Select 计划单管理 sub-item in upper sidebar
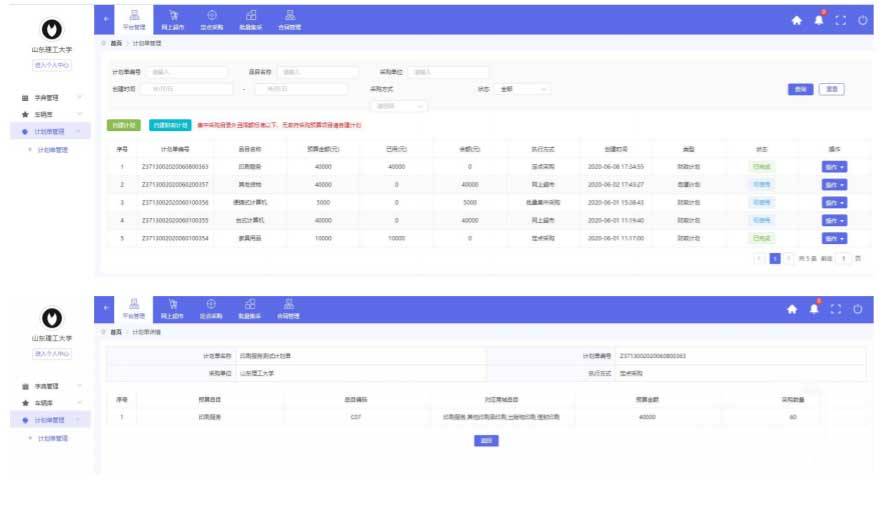 click(x=52, y=149)
